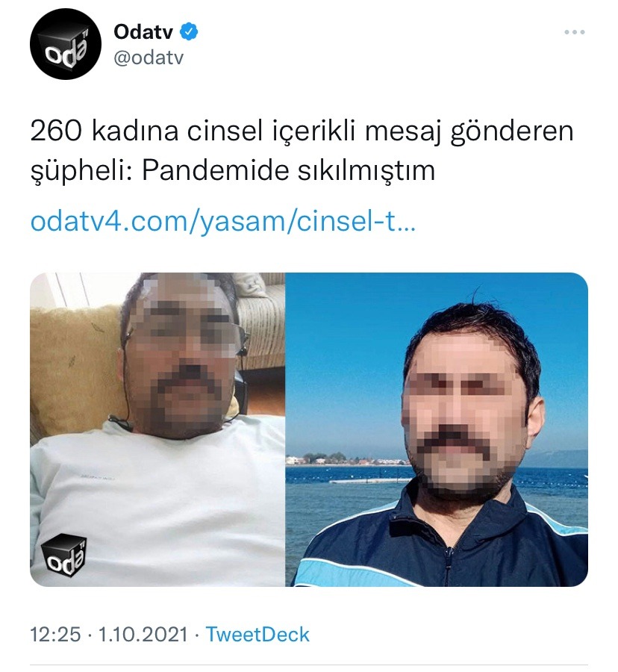Open the right seaside photo

pyautogui.click(x=437, y=429)
